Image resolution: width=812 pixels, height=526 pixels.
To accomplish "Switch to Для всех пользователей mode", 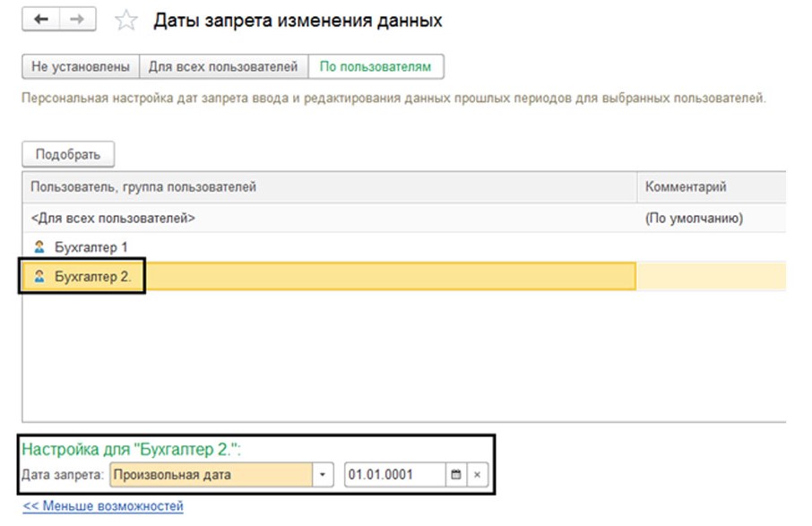I will (x=223, y=67).
